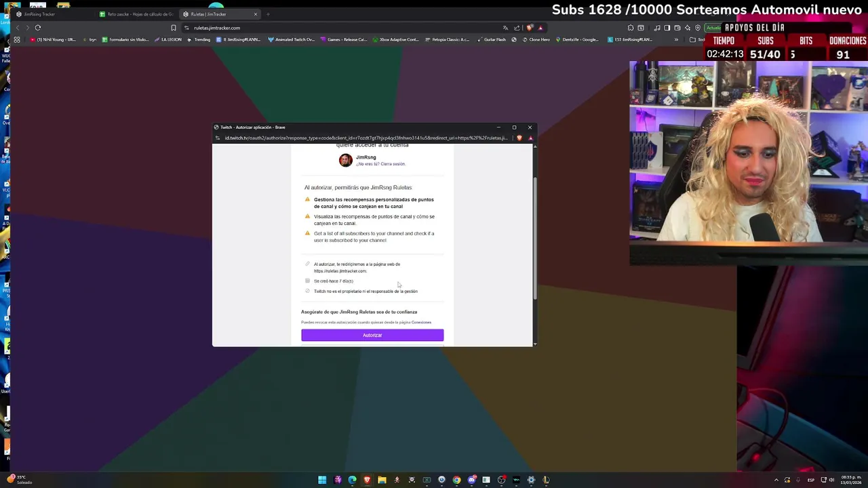Image resolution: width=868 pixels, height=488 pixels.
Task: Open the LA LEGION bookmark
Action: [x=168, y=39]
